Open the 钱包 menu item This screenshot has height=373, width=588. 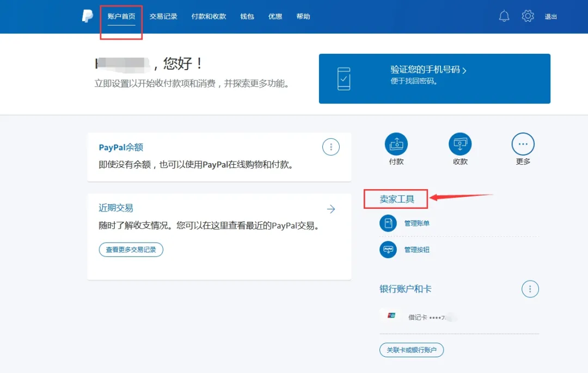pos(247,16)
